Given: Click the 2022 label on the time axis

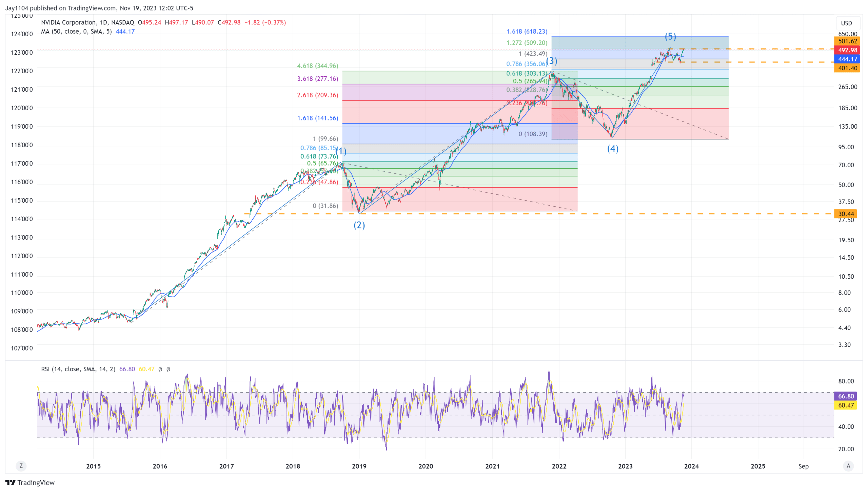Looking at the screenshot, I should (559, 466).
